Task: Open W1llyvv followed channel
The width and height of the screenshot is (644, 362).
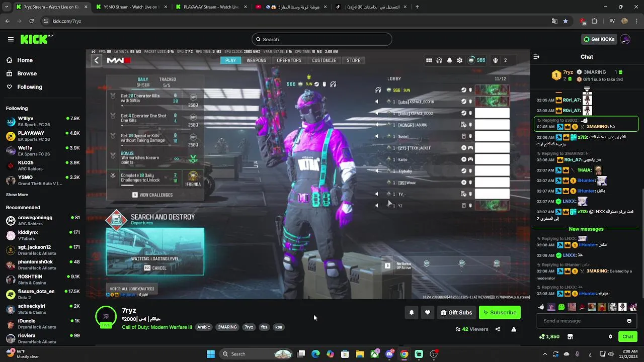Action: click(42, 121)
